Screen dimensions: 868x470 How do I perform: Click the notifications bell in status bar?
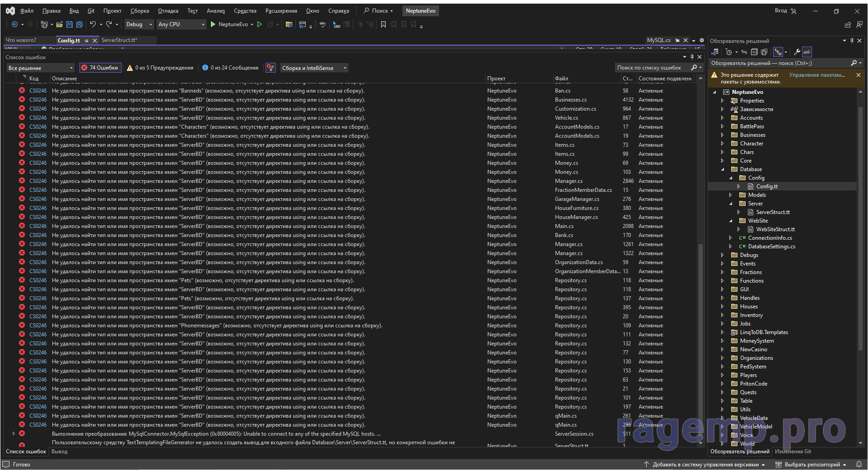[x=859, y=464]
